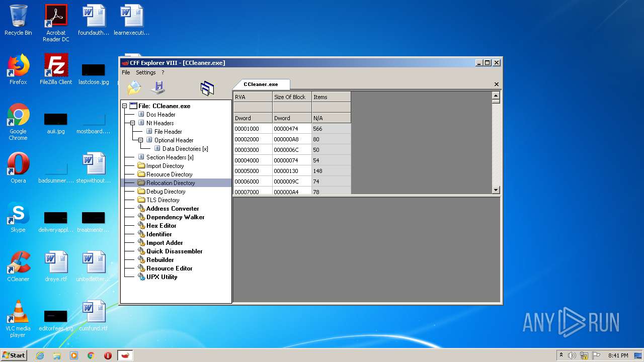Open the Hex Editor tool
The height and width of the screenshot is (362, 644).
161,226
